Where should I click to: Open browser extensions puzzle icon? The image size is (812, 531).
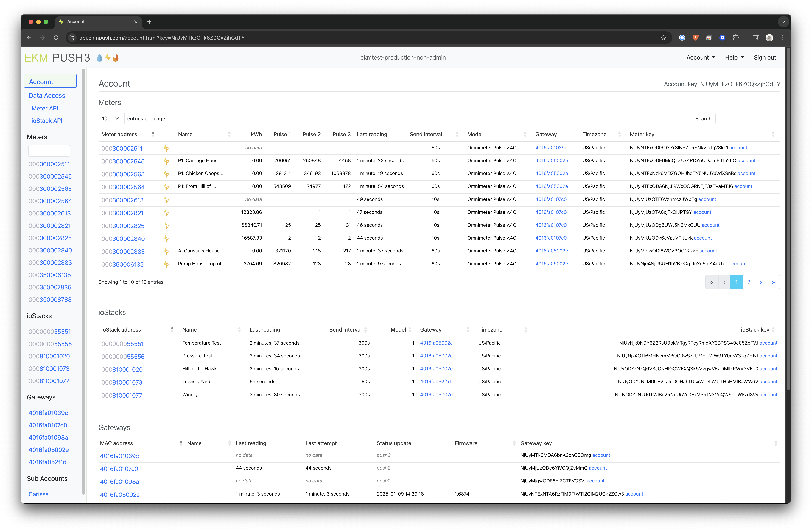point(736,38)
